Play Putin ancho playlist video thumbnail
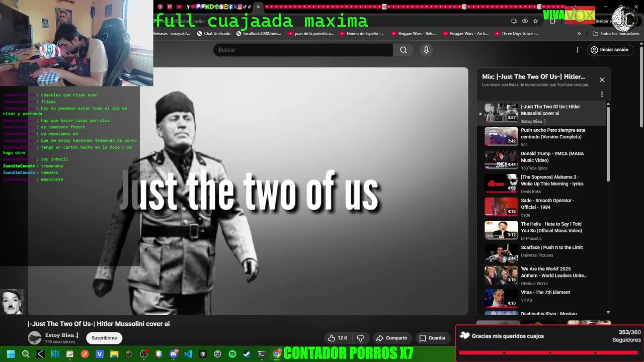644x362 pixels. pos(501,136)
